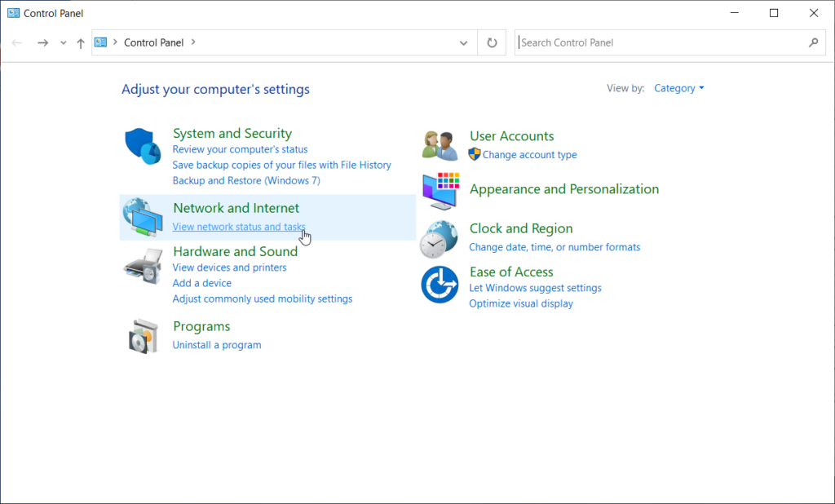Open Change date, time, or number formats

557,246
